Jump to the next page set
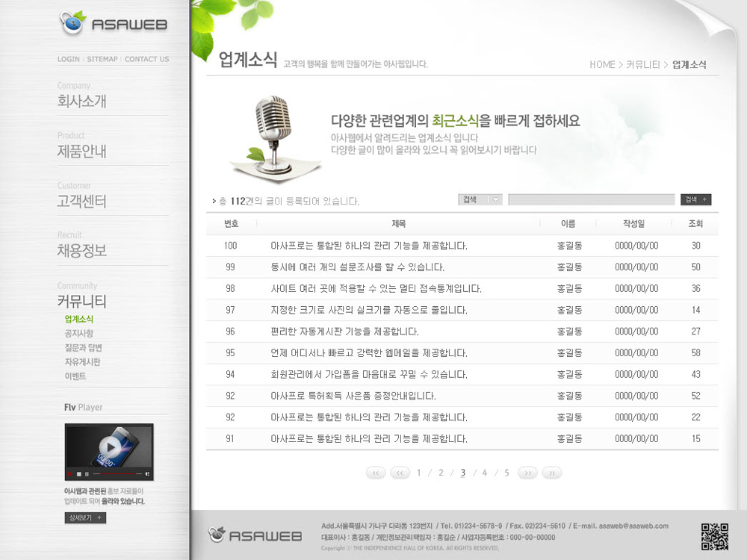This screenshot has width=747, height=560. click(x=527, y=473)
